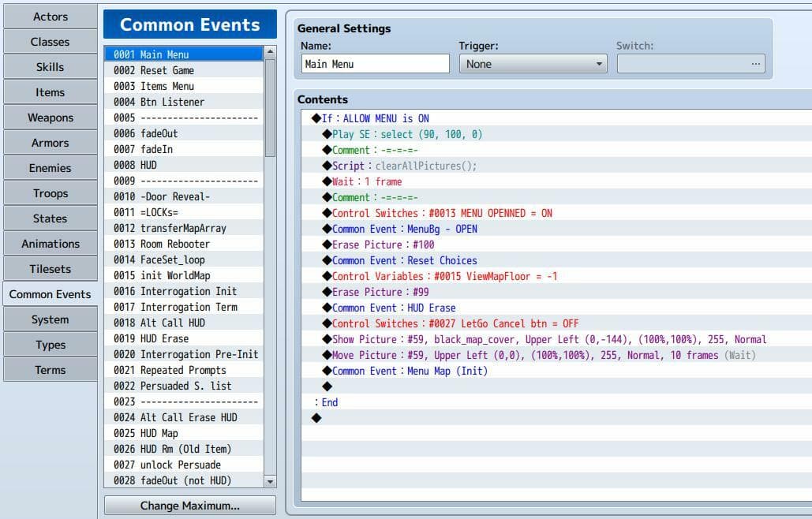Select event 0008 HUD

184,165
